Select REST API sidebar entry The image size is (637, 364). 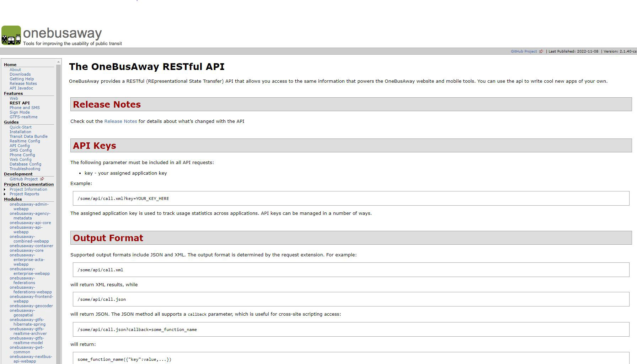[20, 103]
